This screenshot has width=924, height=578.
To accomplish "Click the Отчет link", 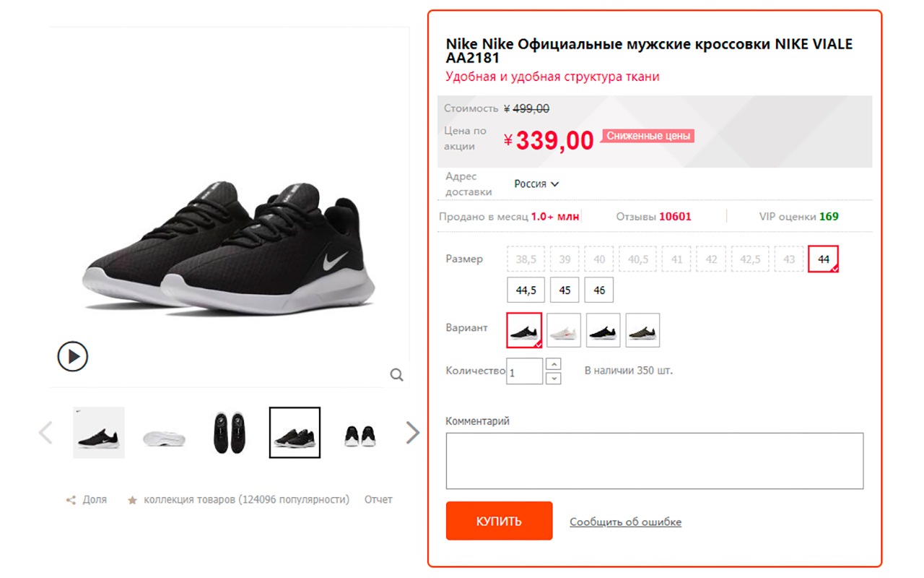I will pos(378,499).
